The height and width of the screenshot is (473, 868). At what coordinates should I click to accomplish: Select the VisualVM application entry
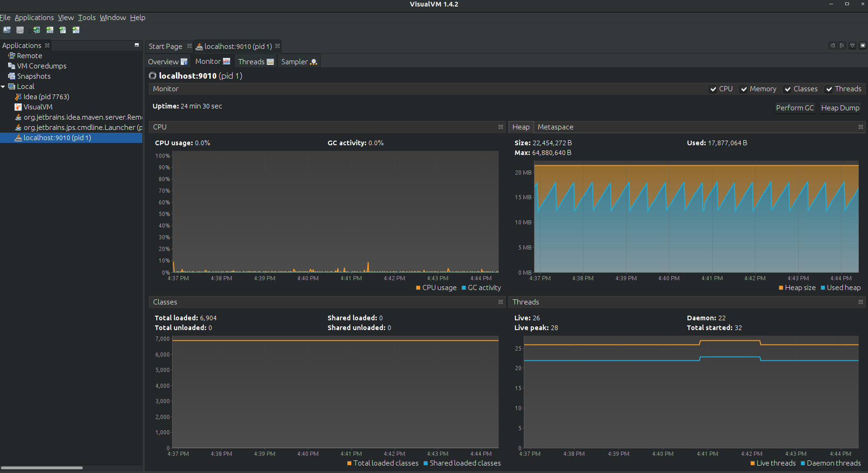pos(38,107)
